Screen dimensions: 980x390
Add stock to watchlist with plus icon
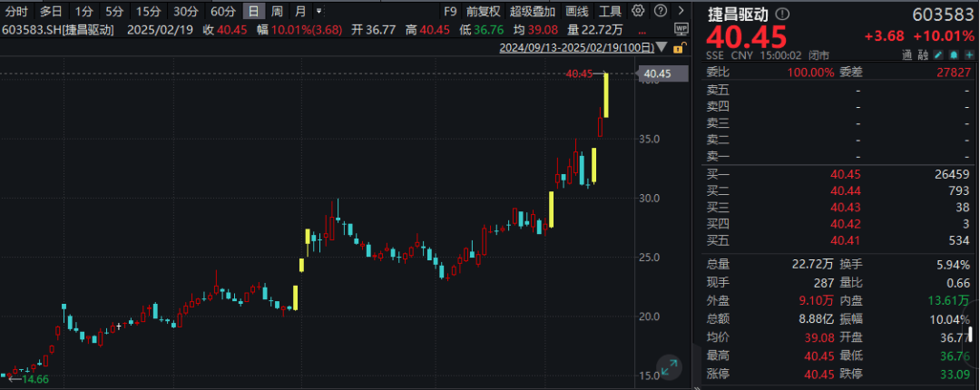[x=969, y=55]
